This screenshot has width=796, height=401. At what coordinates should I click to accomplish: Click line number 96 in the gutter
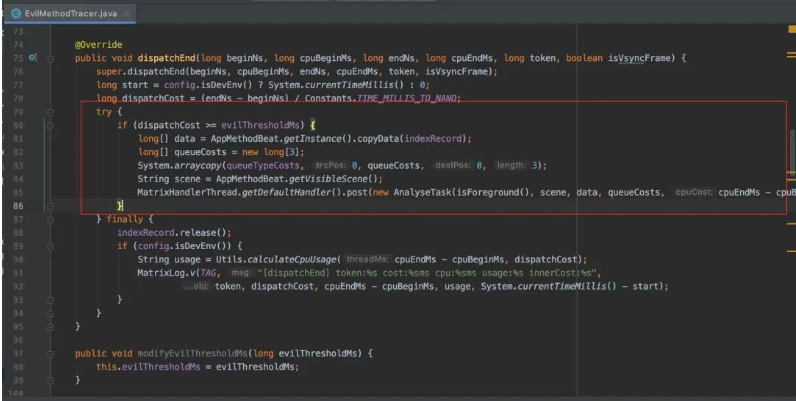[x=18, y=340]
